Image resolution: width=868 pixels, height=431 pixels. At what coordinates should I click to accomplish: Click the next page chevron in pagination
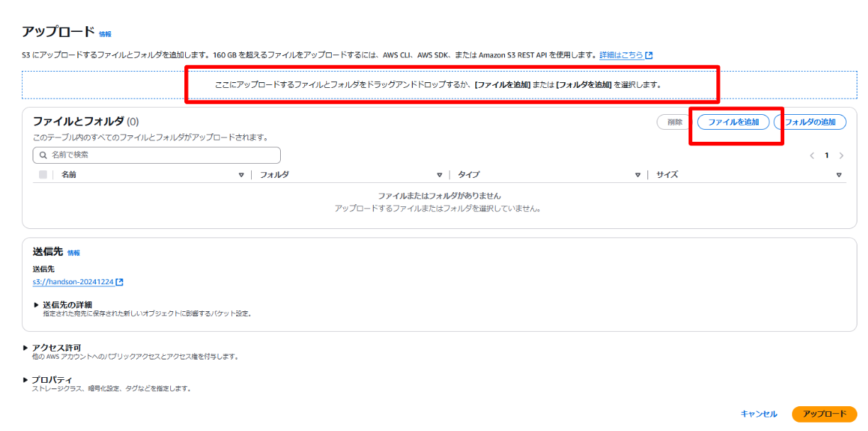(841, 155)
